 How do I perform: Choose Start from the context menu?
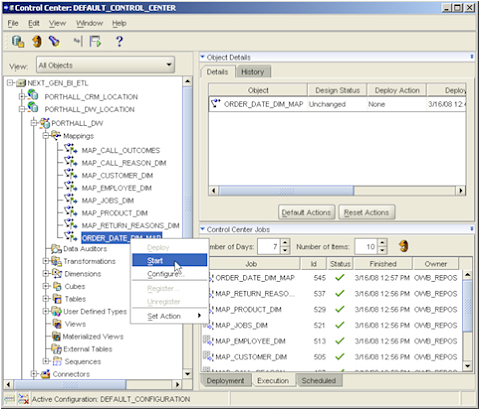[x=169, y=260]
